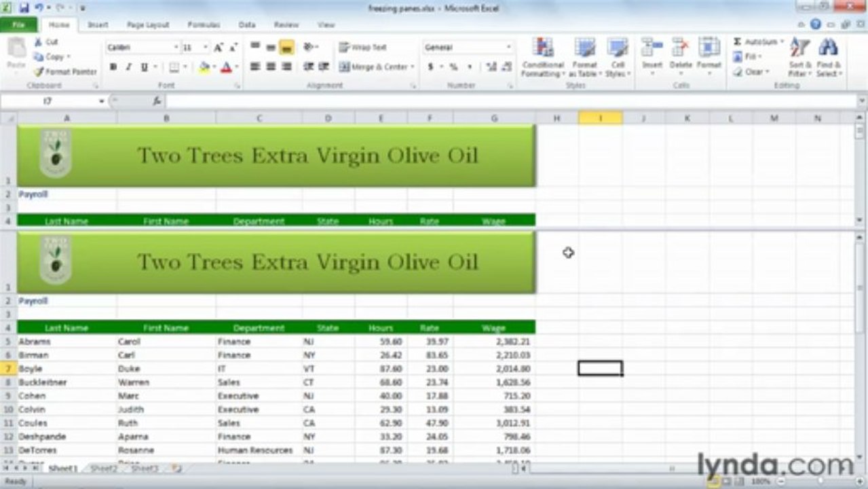Increase font size with the large A icon
Screen dimensions: 868x489
[219, 48]
